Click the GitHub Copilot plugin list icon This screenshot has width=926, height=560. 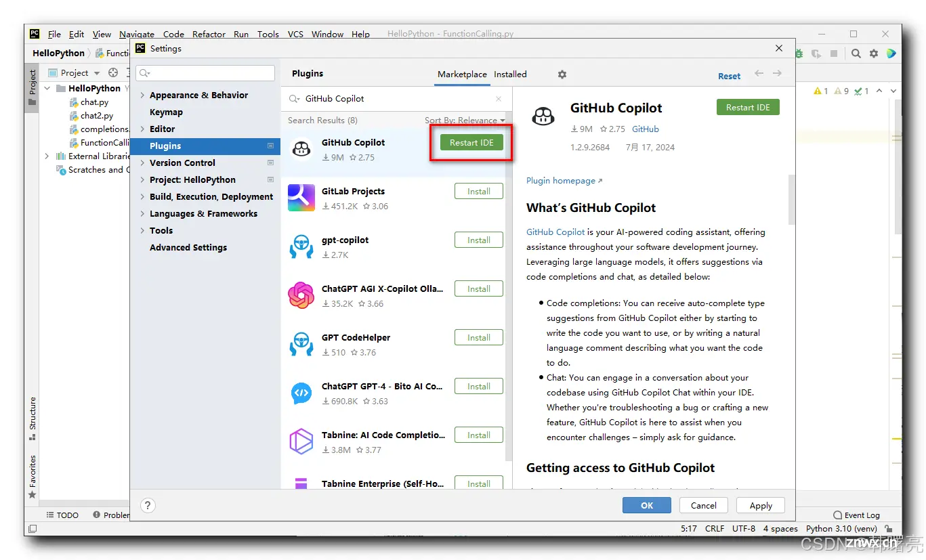coord(301,150)
